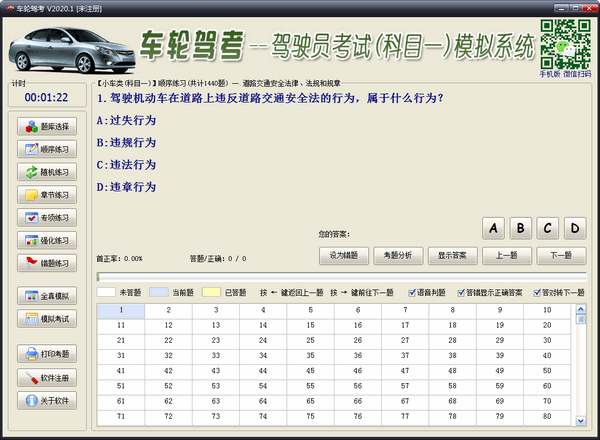This screenshot has height=440, width=600.
Task: Toggle 语音判题 voice judging checkbox
Action: (x=408, y=293)
